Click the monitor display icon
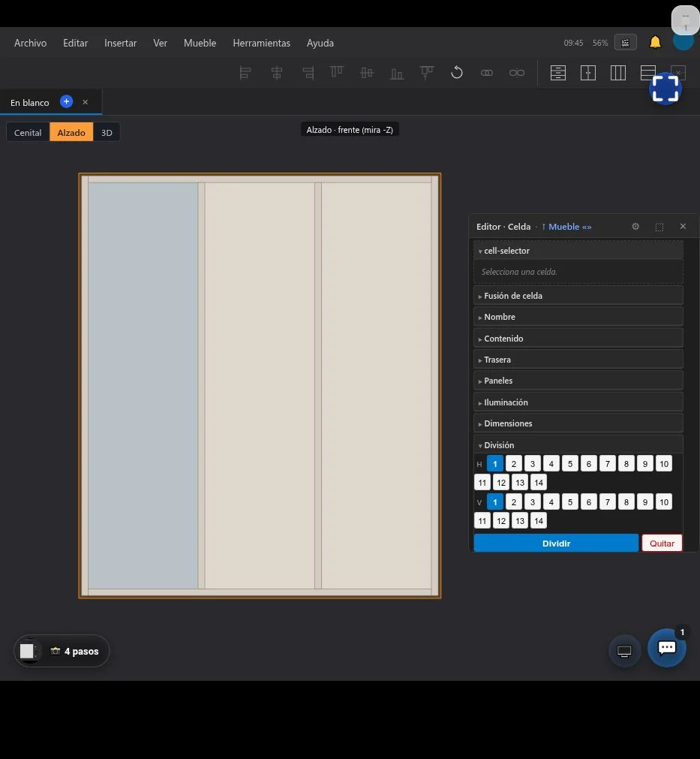This screenshot has height=759, width=700. (x=624, y=651)
